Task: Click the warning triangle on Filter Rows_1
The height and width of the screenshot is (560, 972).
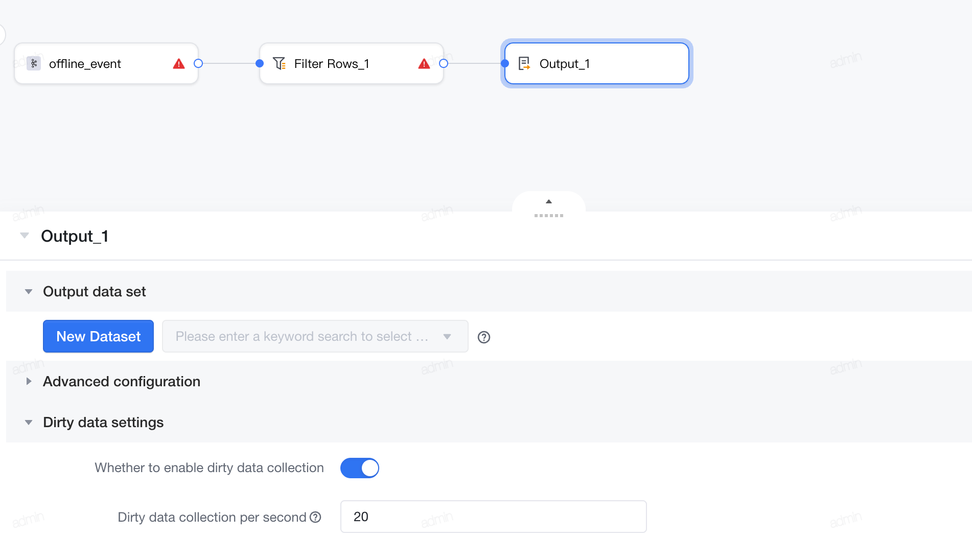Action: click(x=424, y=64)
